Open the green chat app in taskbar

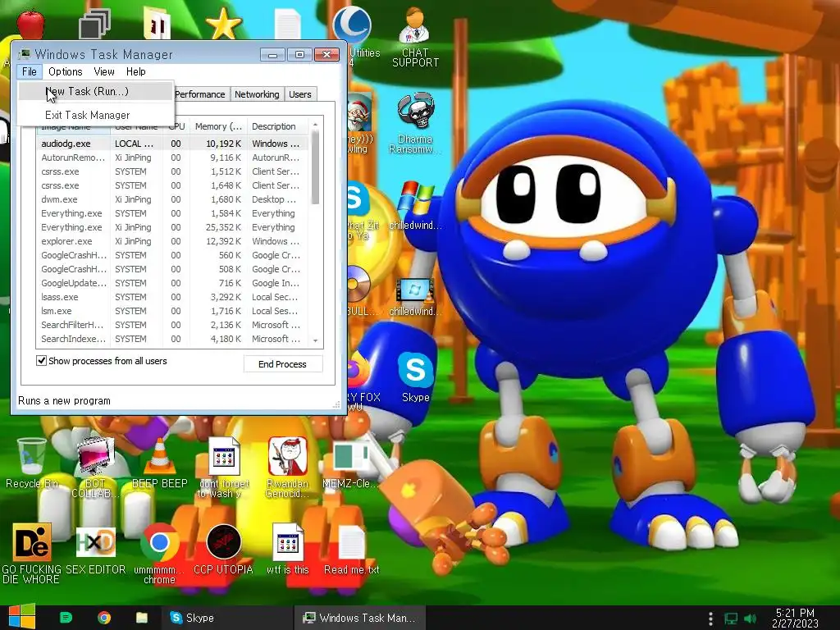point(66,618)
